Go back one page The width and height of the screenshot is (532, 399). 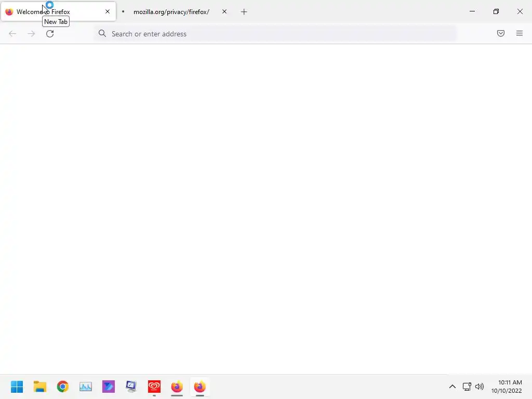coord(12,34)
